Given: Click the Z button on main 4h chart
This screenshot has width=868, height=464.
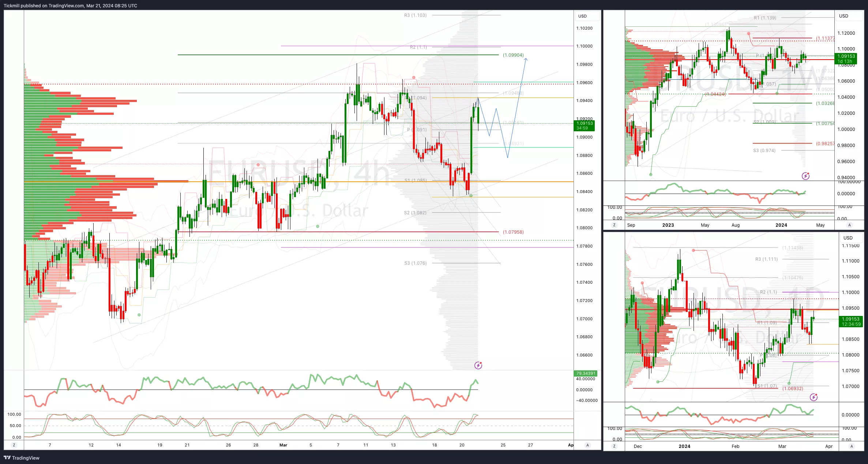Looking at the screenshot, I should 14,445.
